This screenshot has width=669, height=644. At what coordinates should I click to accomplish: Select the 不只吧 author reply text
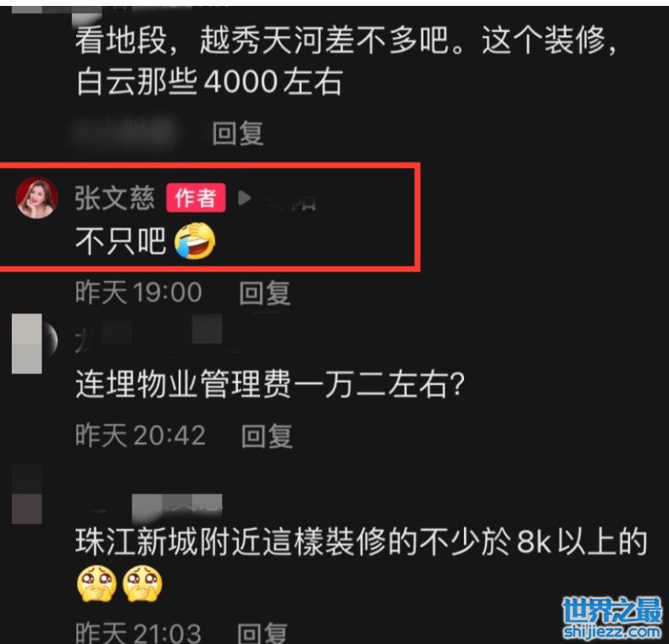(121, 241)
